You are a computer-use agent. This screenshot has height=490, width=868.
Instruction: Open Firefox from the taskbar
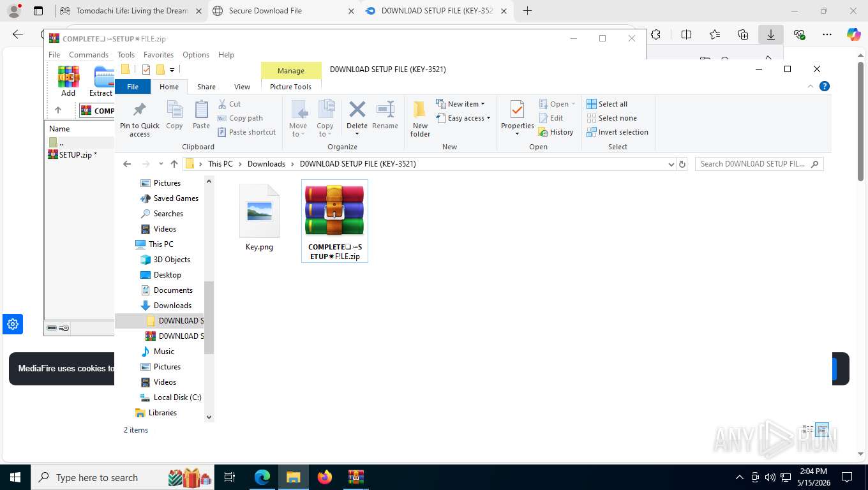click(325, 477)
